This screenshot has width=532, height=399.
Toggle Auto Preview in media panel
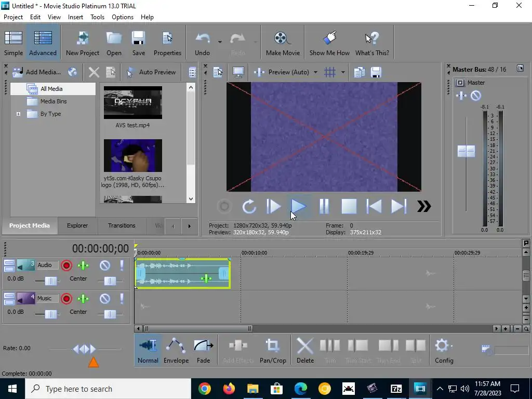coord(151,72)
